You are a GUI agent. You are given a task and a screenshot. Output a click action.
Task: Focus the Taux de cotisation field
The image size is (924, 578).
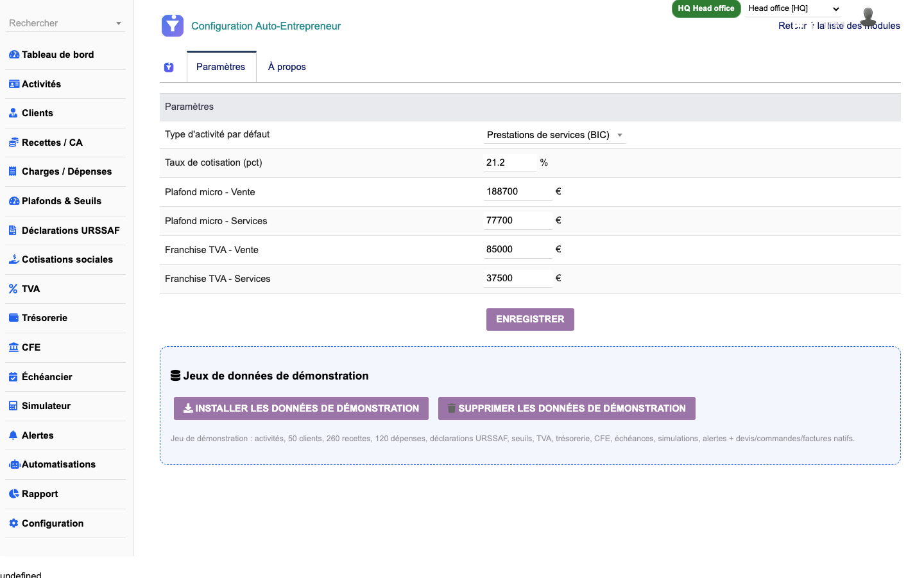pyautogui.click(x=509, y=162)
